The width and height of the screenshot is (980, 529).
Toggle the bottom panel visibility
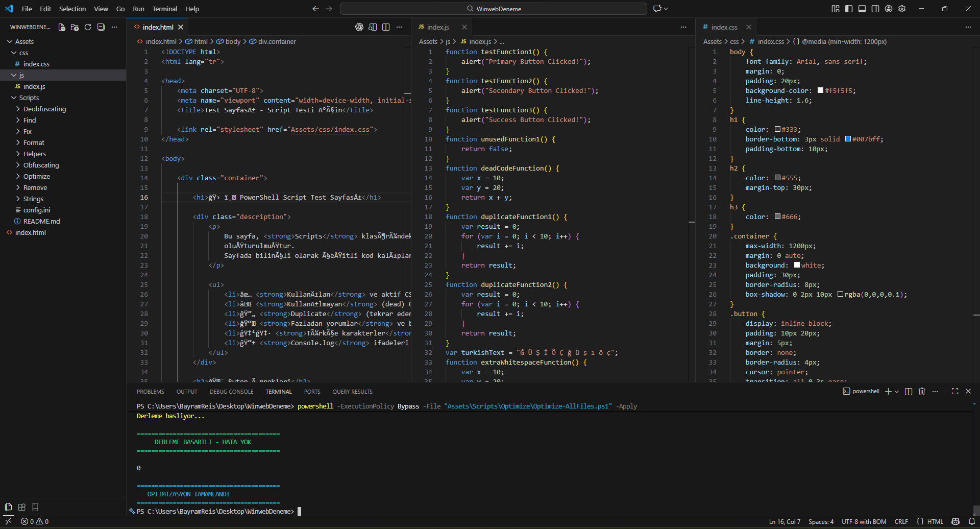(862, 9)
